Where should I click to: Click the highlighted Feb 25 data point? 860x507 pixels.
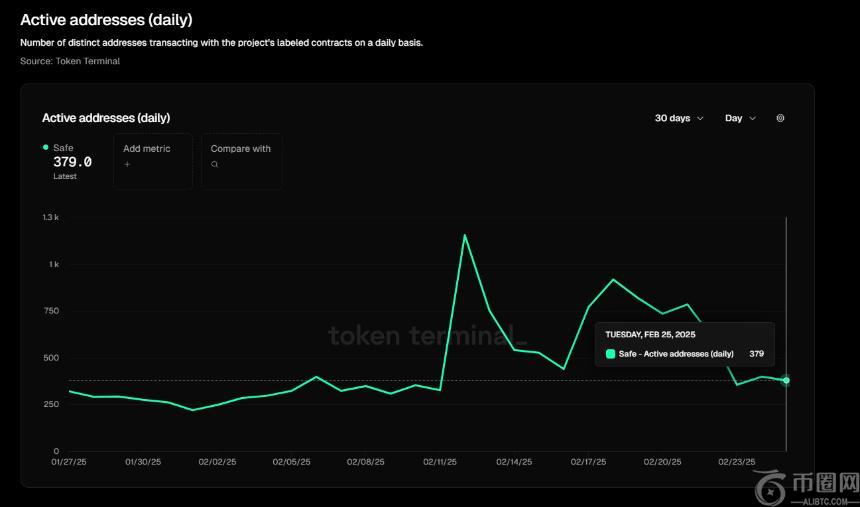[x=786, y=380]
